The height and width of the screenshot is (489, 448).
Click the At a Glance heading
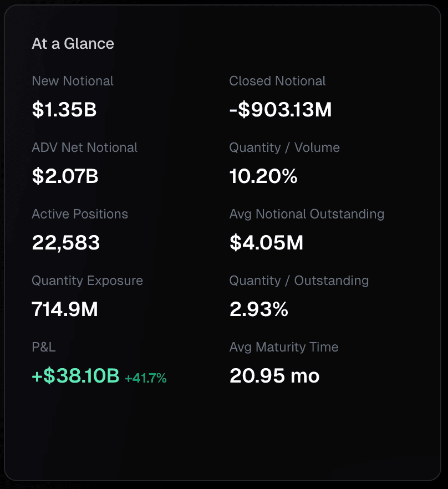coord(73,44)
